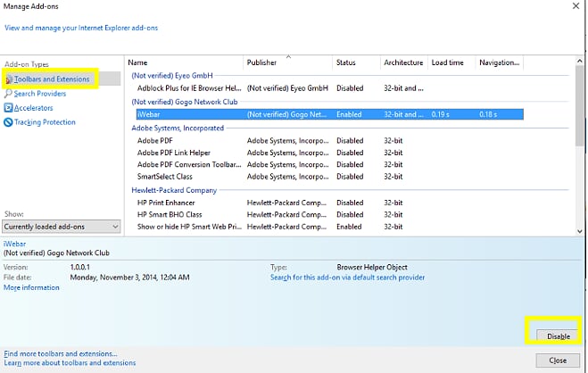Open the Show add-ons dropdown

(62, 227)
